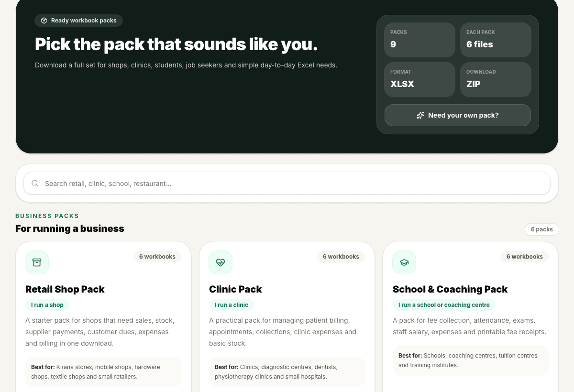Click the Best for note in School & Coaching Pack

click(471, 360)
